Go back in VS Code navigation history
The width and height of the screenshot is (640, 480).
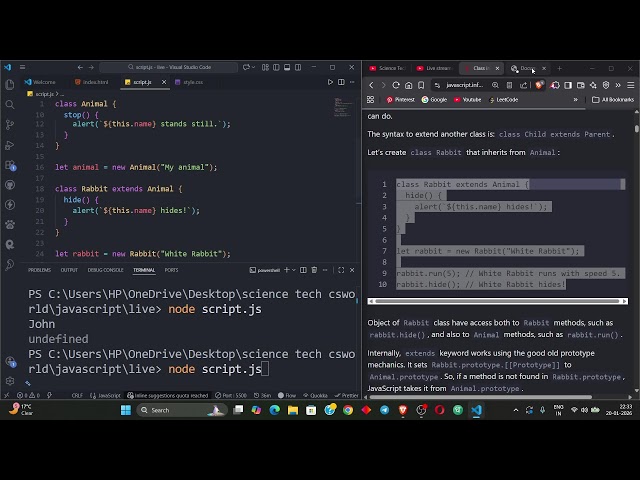tap(80, 67)
